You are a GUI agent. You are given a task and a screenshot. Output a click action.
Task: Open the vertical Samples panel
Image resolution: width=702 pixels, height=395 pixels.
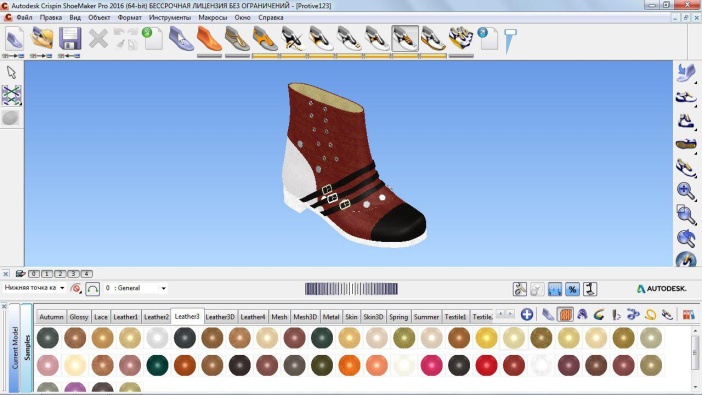[x=26, y=348]
